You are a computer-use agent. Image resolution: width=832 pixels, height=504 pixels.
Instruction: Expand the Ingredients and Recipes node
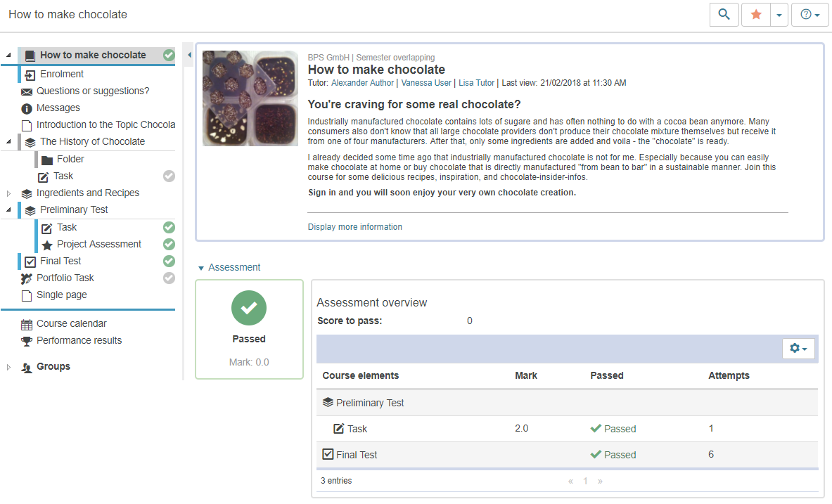click(8, 193)
